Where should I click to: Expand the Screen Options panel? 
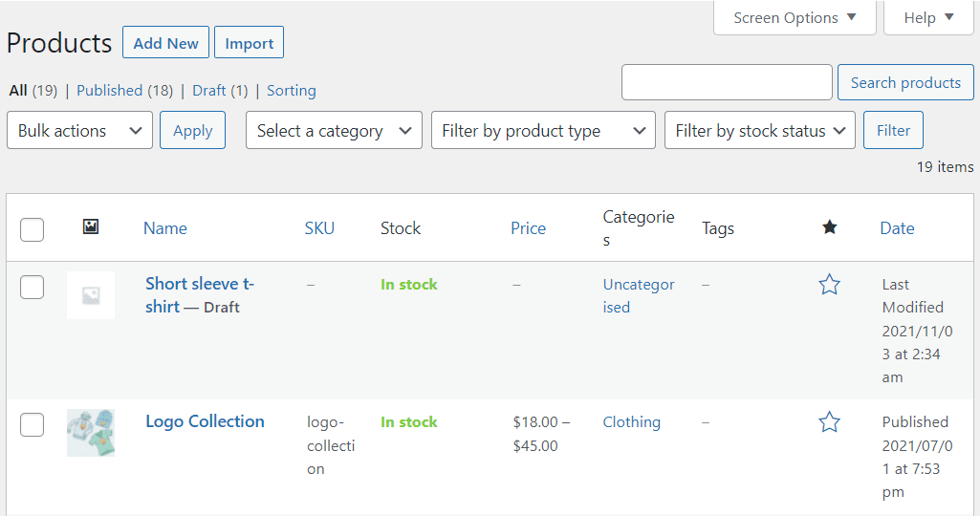click(795, 17)
